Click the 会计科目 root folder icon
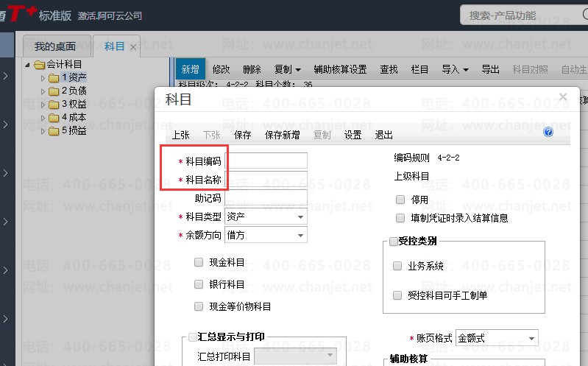Viewport: 588px width, 366px height. pos(40,65)
